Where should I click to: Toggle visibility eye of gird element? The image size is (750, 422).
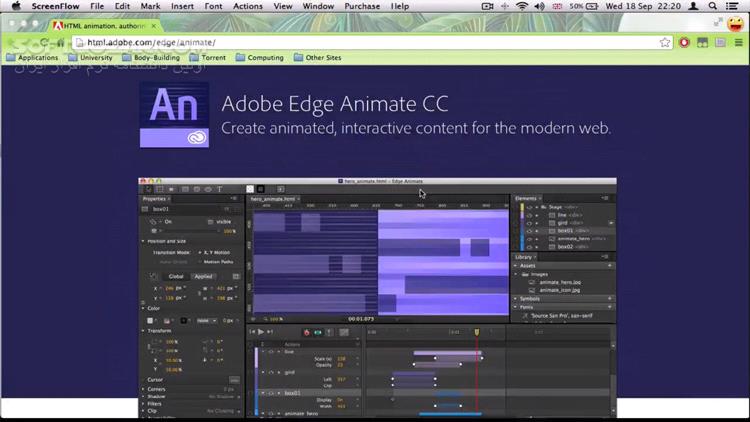coord(529,223)
